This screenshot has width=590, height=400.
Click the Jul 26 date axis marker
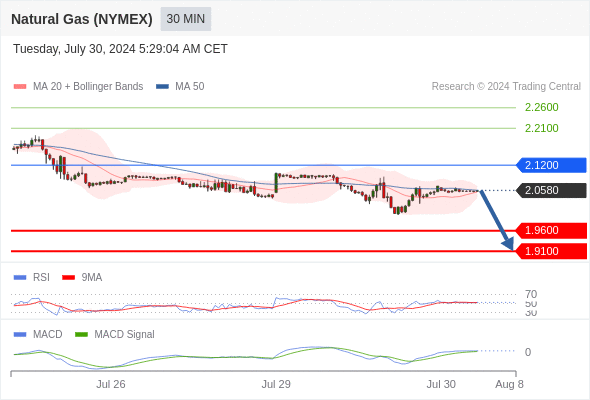pos(111,384)
